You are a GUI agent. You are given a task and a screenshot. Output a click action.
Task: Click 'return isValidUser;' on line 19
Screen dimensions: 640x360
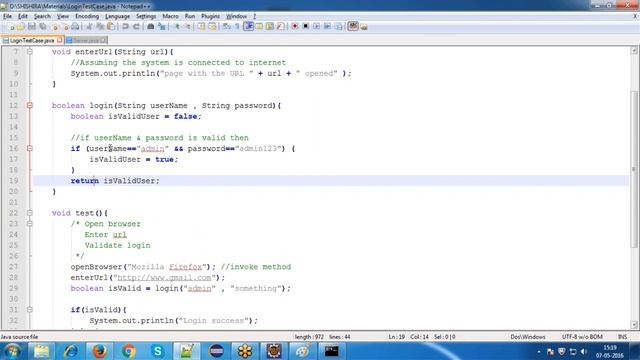point(115,181)
